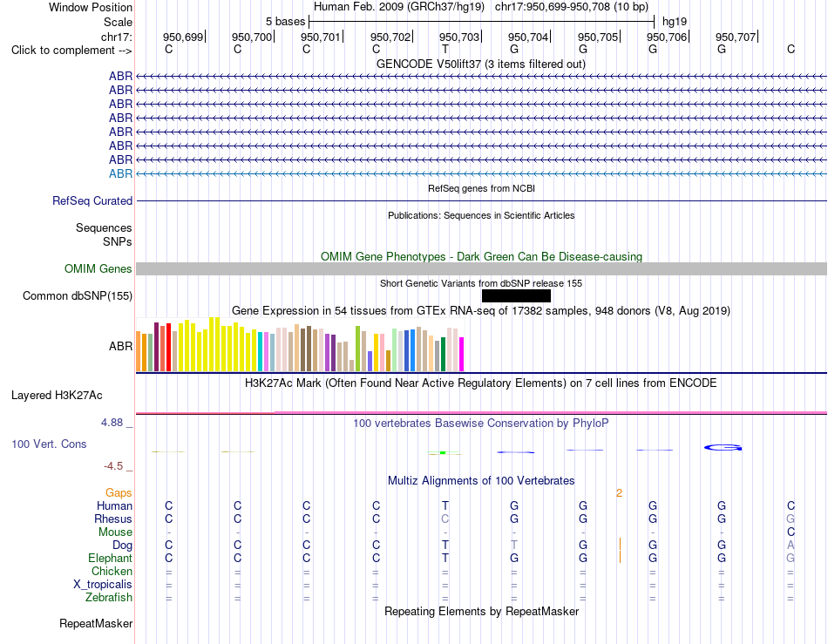Click the blue G conservation logo

723,448
